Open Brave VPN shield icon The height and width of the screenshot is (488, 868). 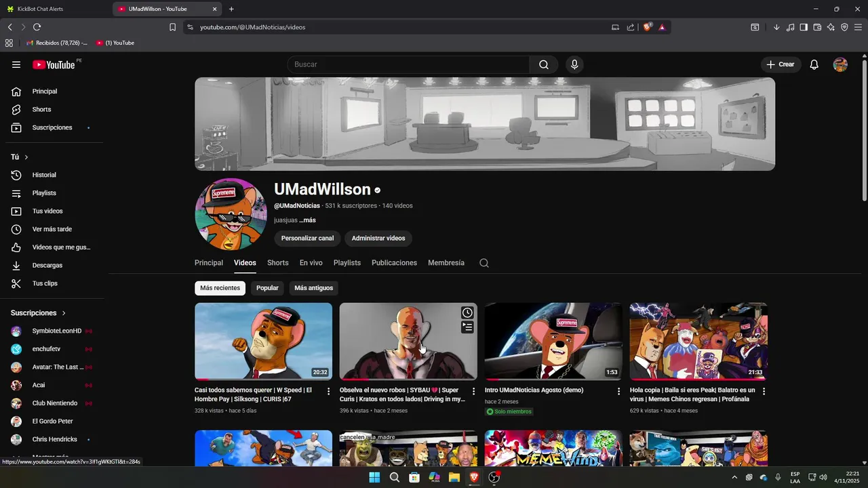point(844,27)
